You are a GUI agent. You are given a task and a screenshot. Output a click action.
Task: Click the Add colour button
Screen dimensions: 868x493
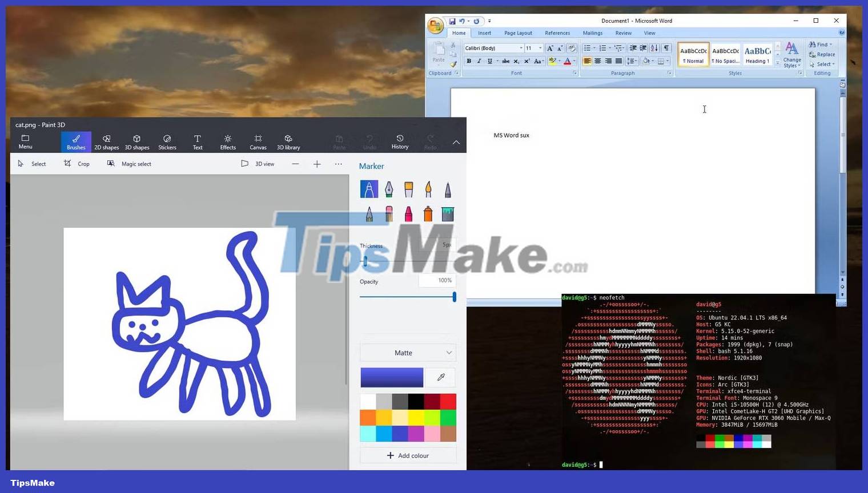[408, 455]
